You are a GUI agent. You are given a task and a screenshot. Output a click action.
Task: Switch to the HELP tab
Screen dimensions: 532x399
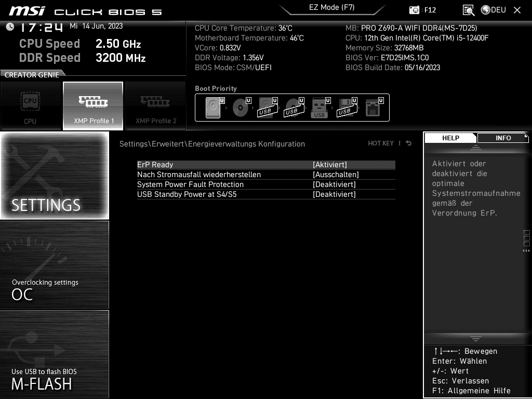[x=450, y=138]
